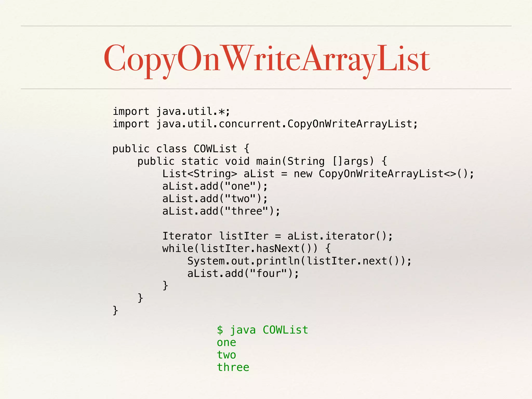Click the 'public class COWList' declaration
The height and width of the screenshot is (399, 532).
coord(181,149)
